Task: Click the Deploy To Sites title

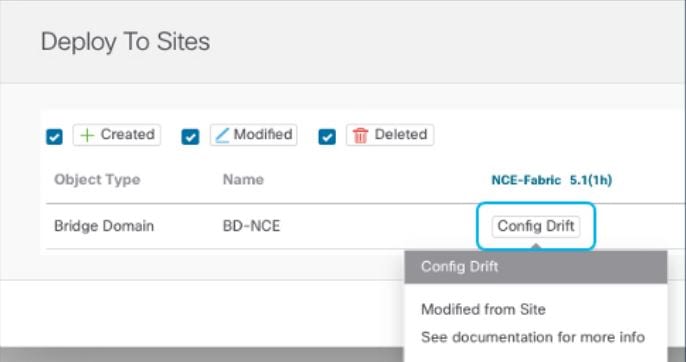Action: tap(126, 42)
